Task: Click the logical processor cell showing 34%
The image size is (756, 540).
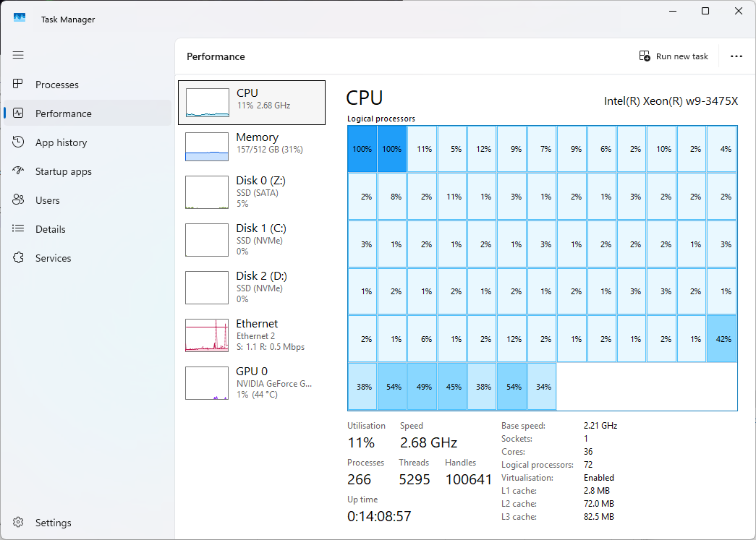Action: (542, 386)
